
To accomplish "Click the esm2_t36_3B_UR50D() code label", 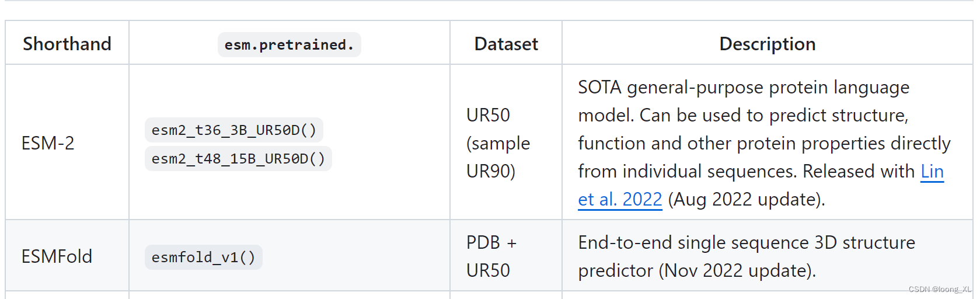I will tap(234, 130).
